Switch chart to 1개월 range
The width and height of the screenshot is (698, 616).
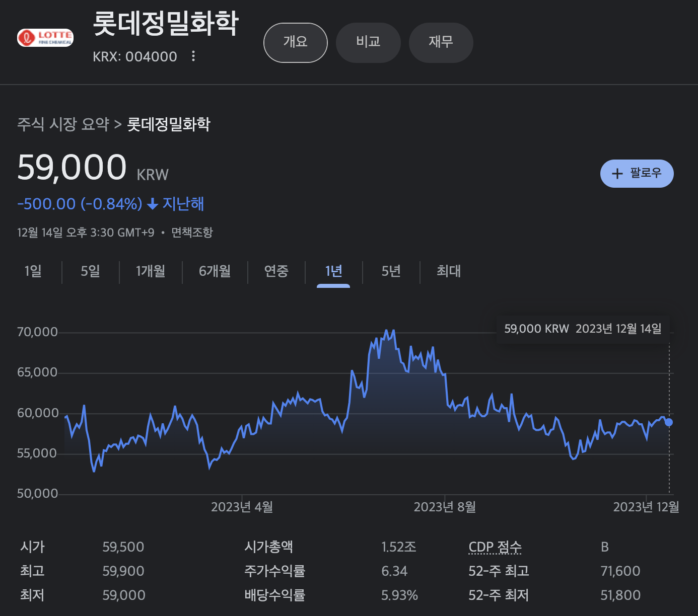(x=151, y=271)
